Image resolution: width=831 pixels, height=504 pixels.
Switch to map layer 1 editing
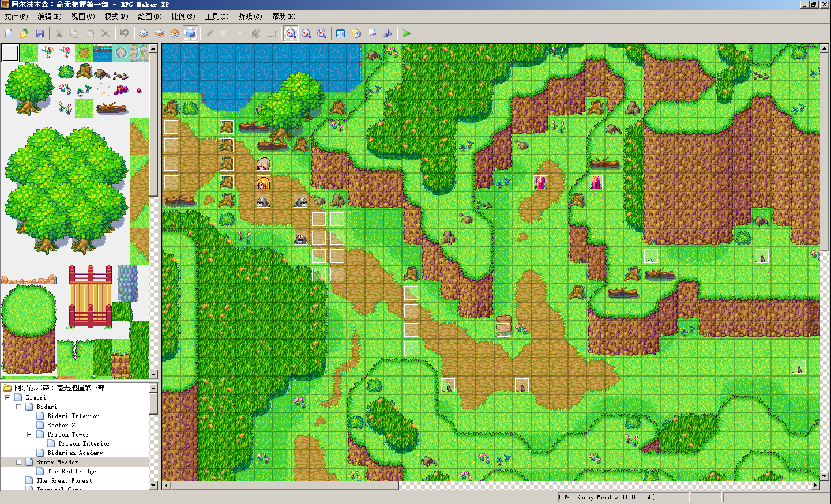pyautogui.click(x=144, y=33)
